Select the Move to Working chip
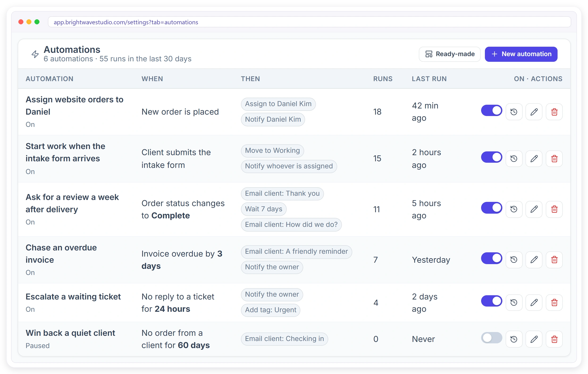The image size is (588, 374). tap(272, 150)
